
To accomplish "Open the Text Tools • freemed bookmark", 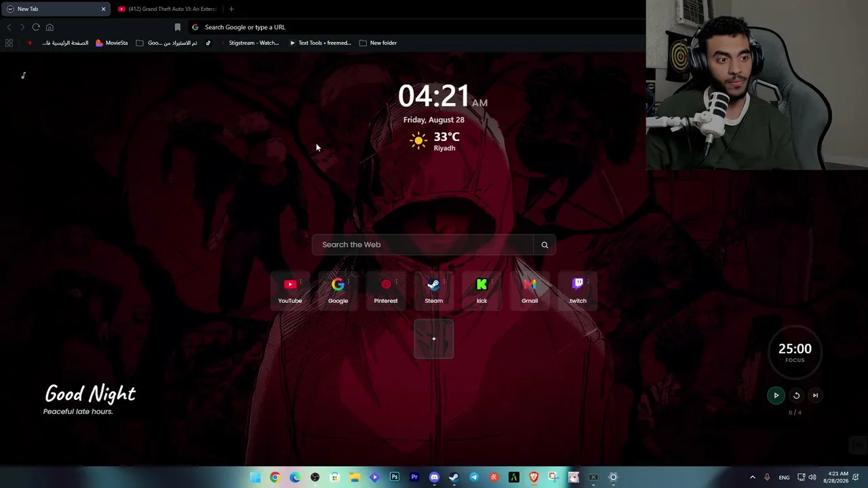I will coord(320,43).
